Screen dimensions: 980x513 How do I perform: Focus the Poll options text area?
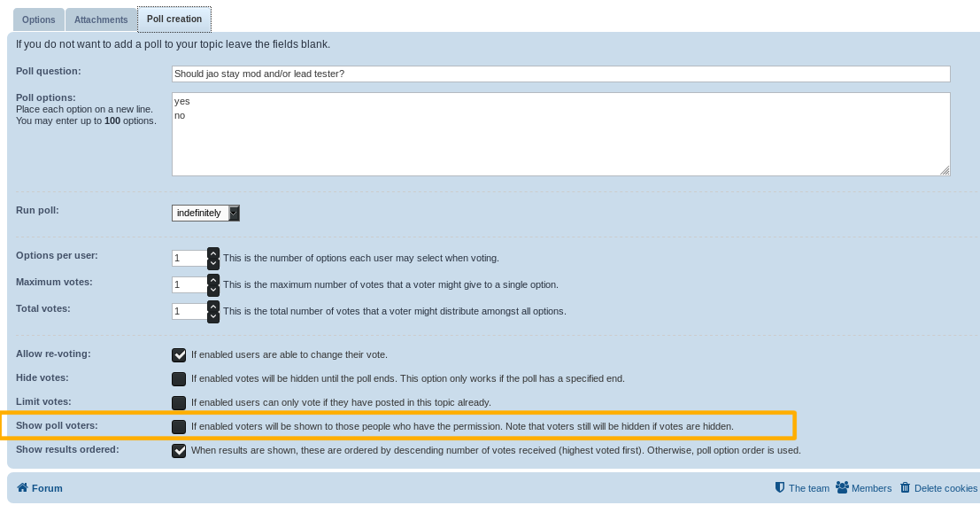(x=560, y=134)
